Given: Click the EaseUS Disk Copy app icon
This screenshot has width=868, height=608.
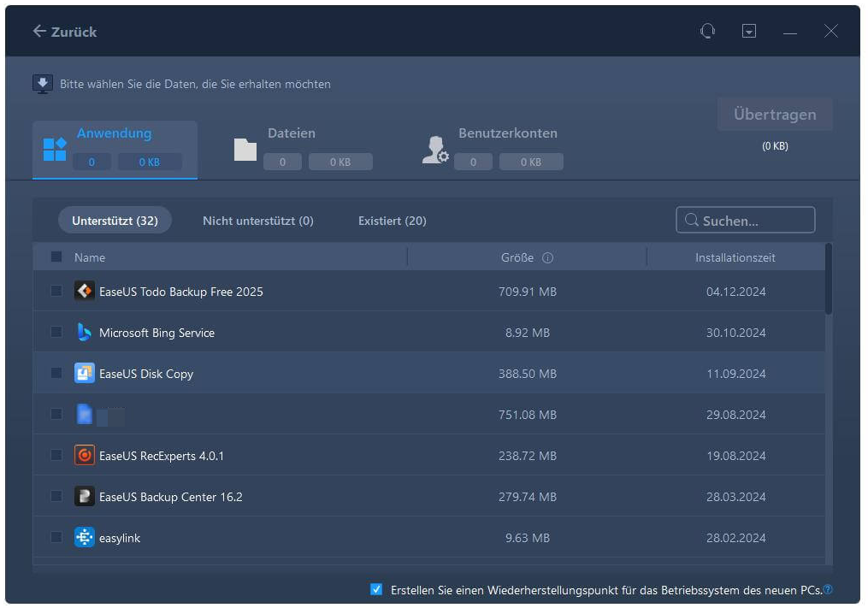Looking at the screenshot, I should coord(84,373).
